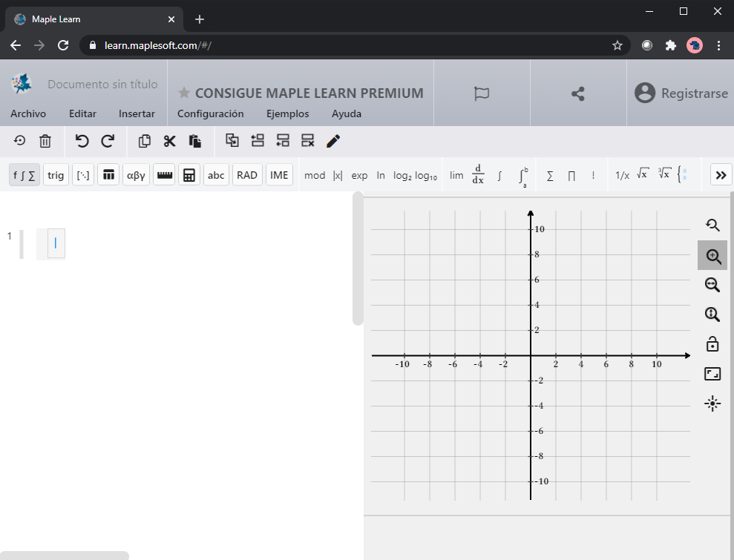Open the Archivo menu
This screenshot has height=560, width=734.
28,113
